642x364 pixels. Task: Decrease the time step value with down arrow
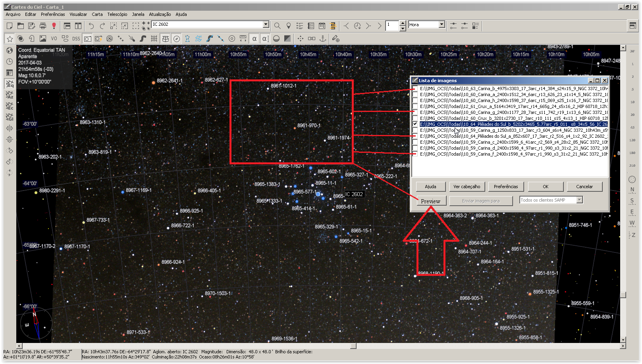(403, 28)
